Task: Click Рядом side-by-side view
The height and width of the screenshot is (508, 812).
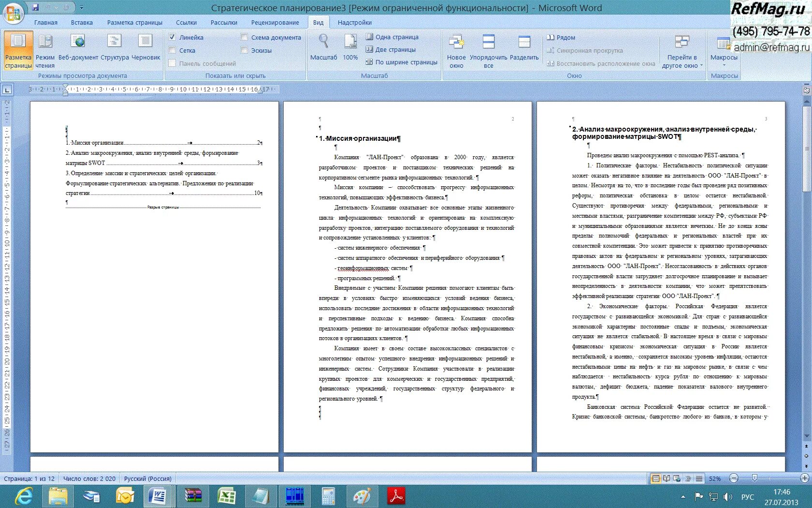Action: pyautogui.click(x=561, y=37)
